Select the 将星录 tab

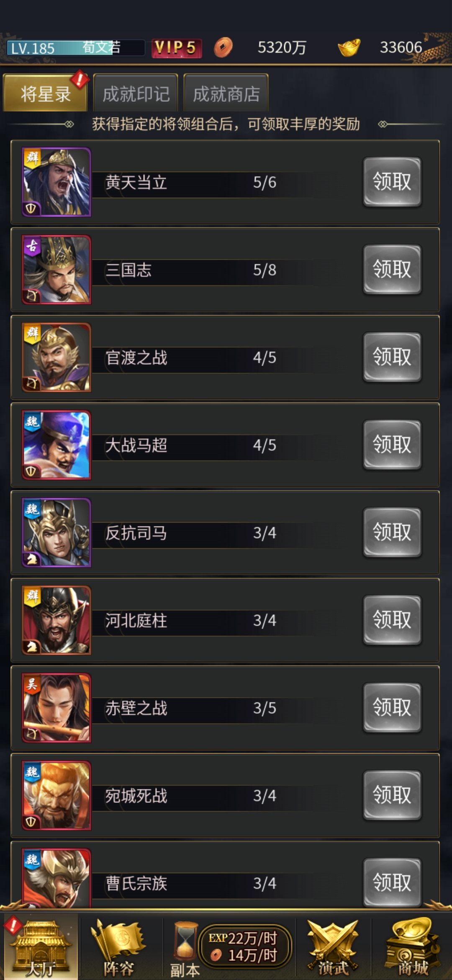coord(45,93)
